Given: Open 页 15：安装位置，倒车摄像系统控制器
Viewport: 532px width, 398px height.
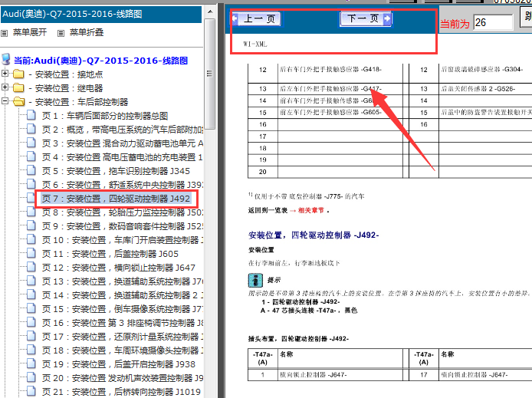Looking at the screenshot, I should point(123,309).
